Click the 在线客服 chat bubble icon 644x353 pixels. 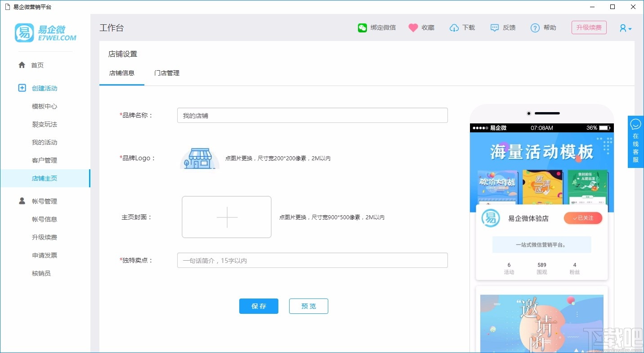(636, 124)
